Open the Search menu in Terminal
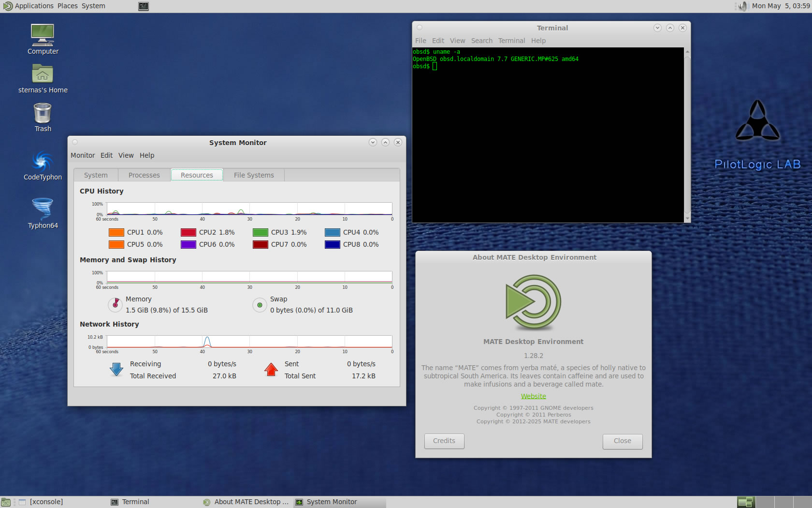This screenshot has width=812, height=508. (x=482, y=41)
